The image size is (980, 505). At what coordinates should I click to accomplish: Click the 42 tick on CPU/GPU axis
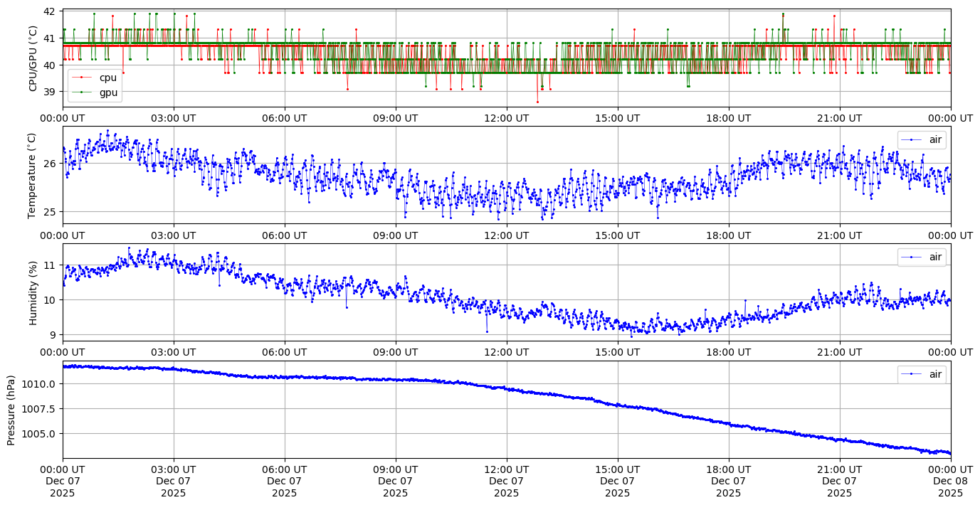click(x=49, y=12)
